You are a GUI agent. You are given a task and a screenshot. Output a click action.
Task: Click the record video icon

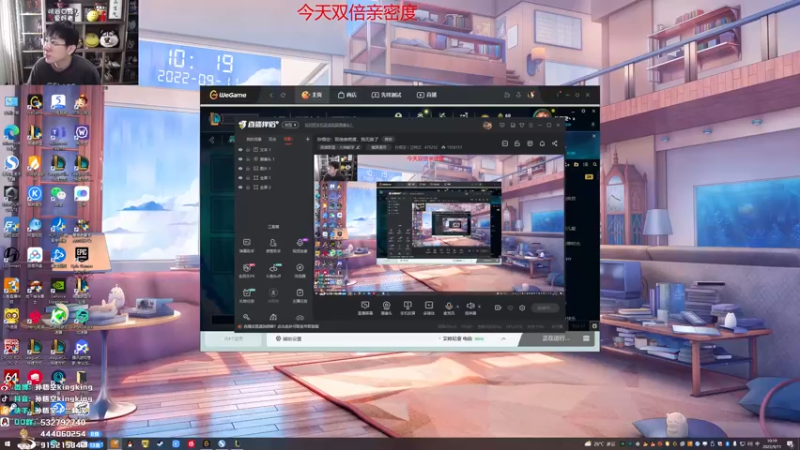[498, 308]
